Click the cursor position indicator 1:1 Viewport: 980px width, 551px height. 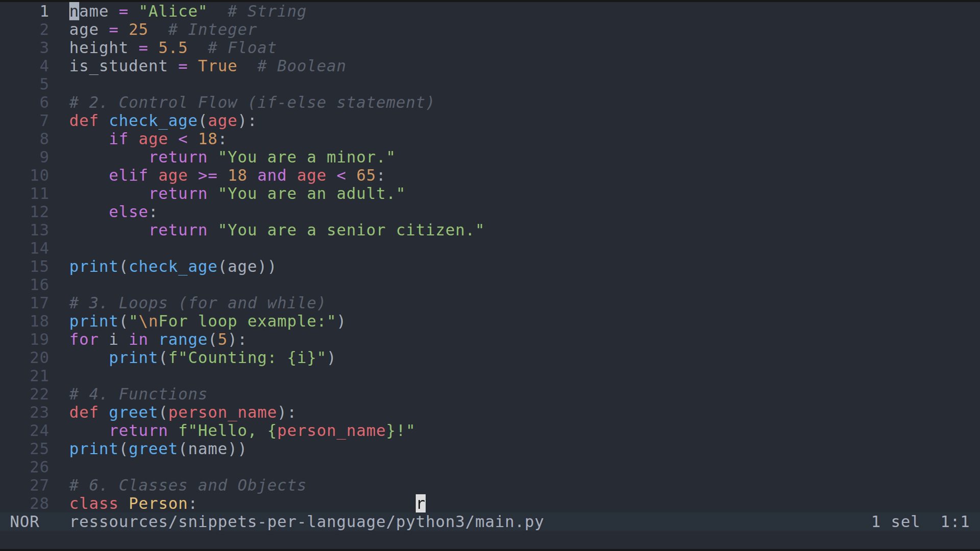point(955,521)
